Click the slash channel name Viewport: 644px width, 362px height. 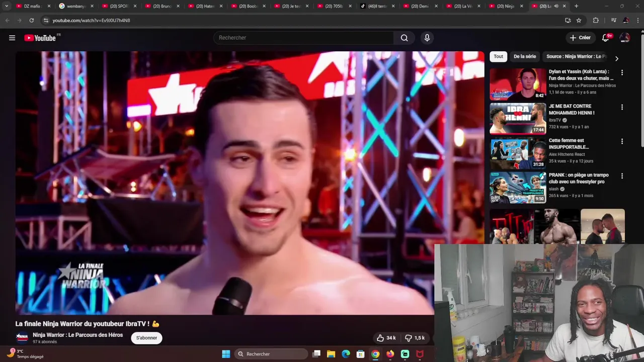tap(553, 189)
